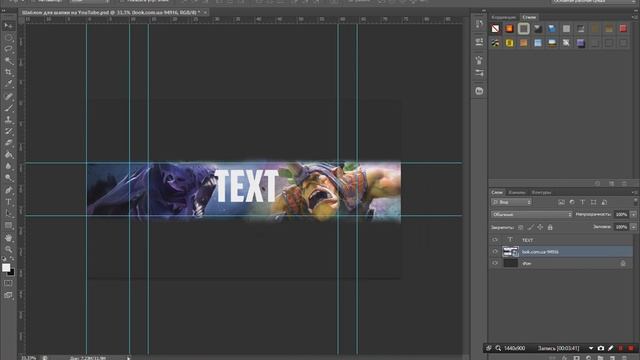Switch to the Коррекция tab
The height and width of the screenshot is (360, 640).
pos(503,17)
